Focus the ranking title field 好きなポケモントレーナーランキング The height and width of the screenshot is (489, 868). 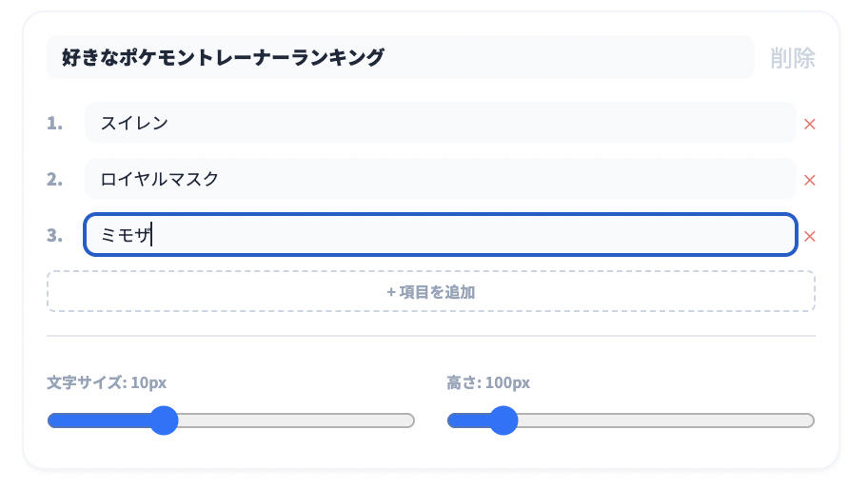pos(400,58)
